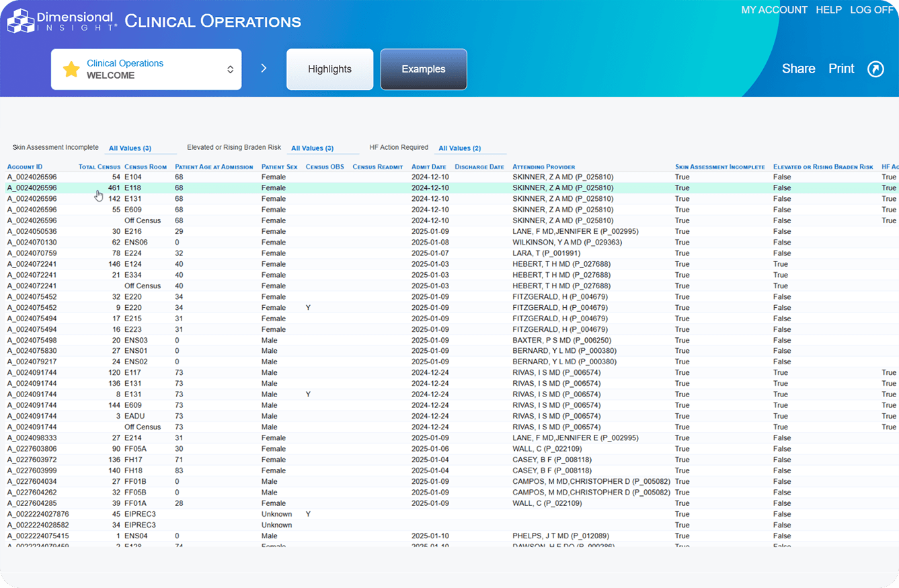
Task: Select the Examples tab
Action: click(423, 69)
